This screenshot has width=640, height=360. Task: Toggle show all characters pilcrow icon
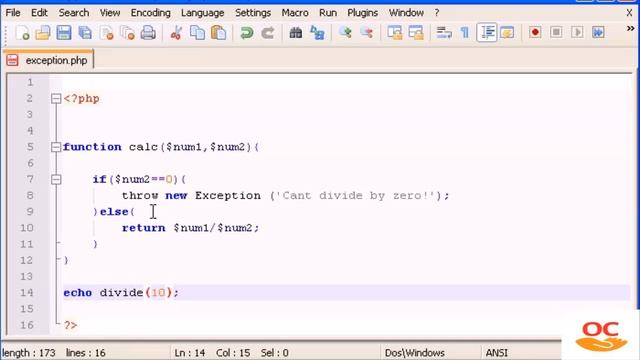pyautogui.click(x=464, y=33)
